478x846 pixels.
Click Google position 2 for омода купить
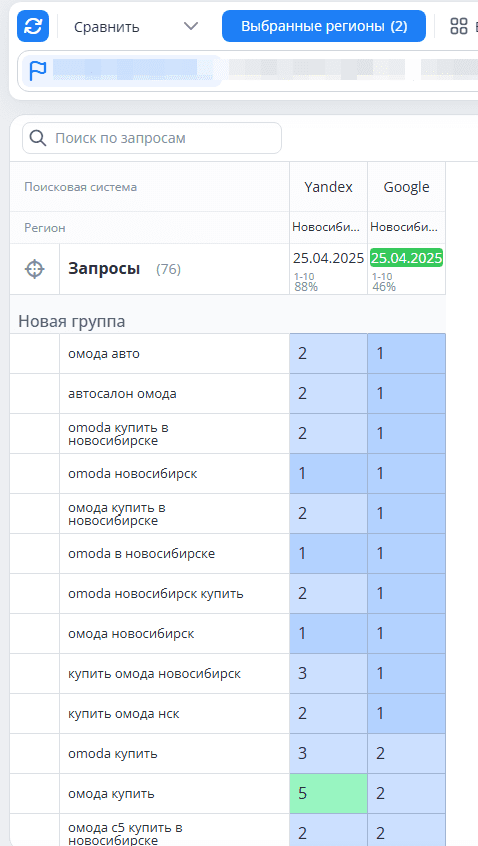(407, 793)
